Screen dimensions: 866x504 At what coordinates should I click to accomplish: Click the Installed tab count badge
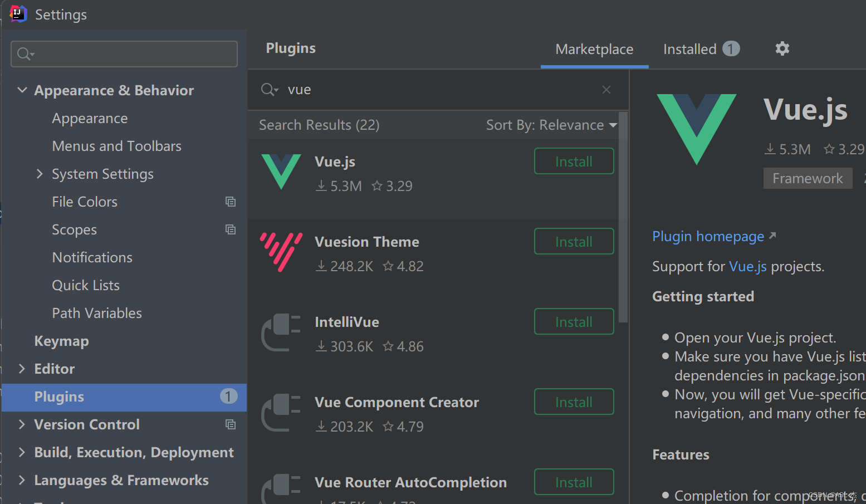(731, 49)
